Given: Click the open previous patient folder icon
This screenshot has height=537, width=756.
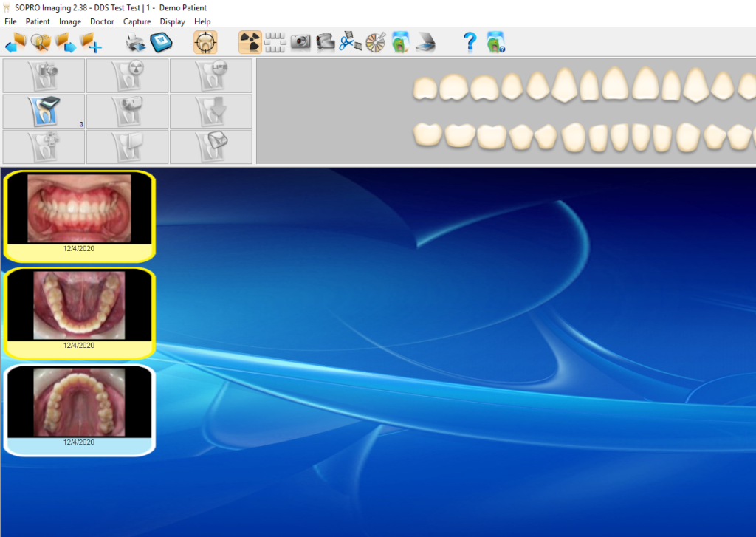Looking at the screenshot, I should pos(16,42).
